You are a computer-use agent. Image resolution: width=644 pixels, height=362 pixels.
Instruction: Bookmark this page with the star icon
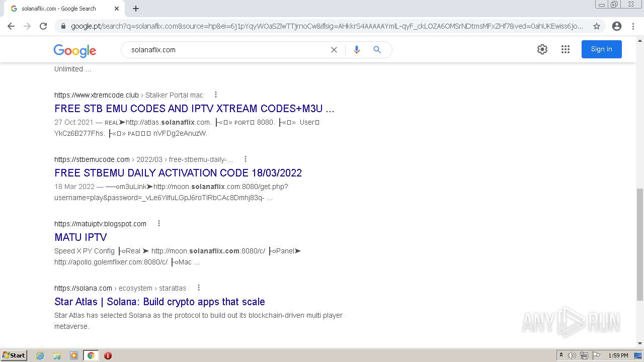[x=597, y=26]
